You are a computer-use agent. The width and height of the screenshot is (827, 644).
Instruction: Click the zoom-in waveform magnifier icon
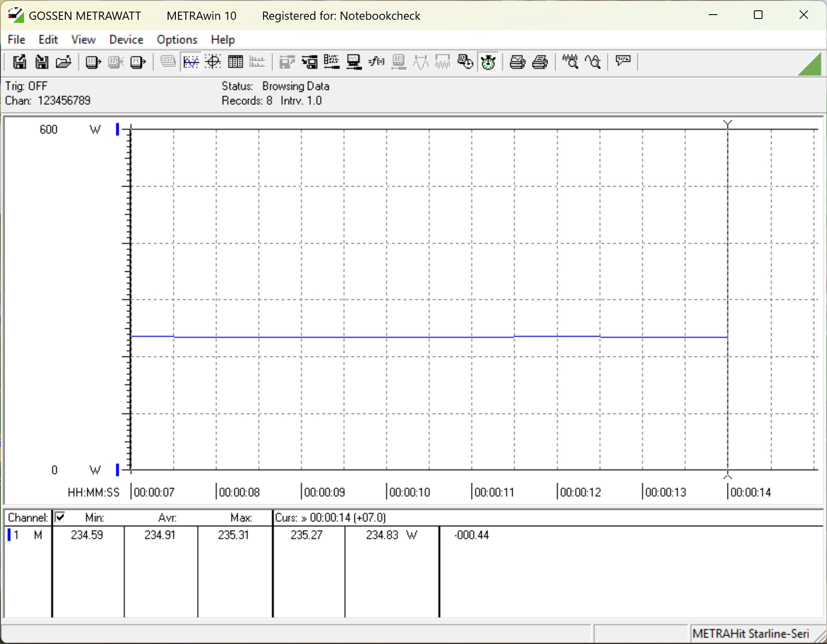(x=570, y=62)
